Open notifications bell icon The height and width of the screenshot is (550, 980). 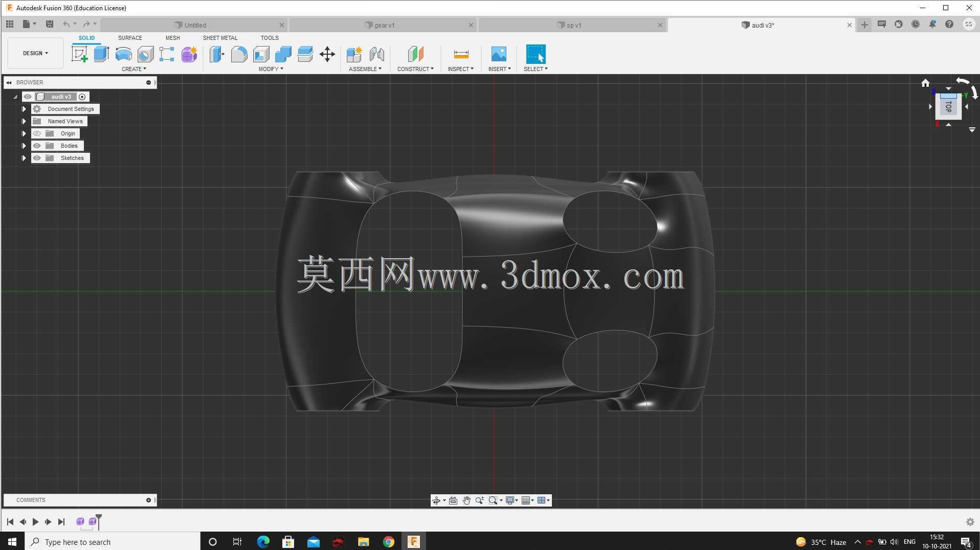click(x=932, y=24)
